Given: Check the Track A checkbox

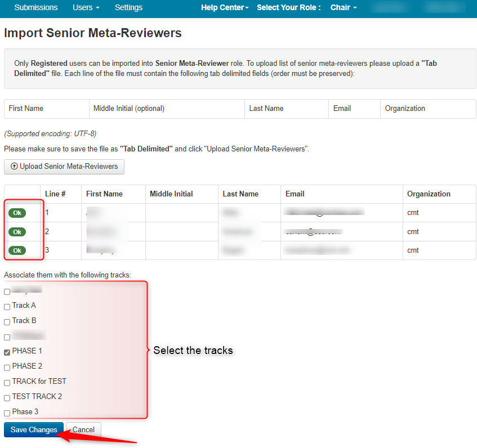Looking at the screenshot, I should coord(7,307).
